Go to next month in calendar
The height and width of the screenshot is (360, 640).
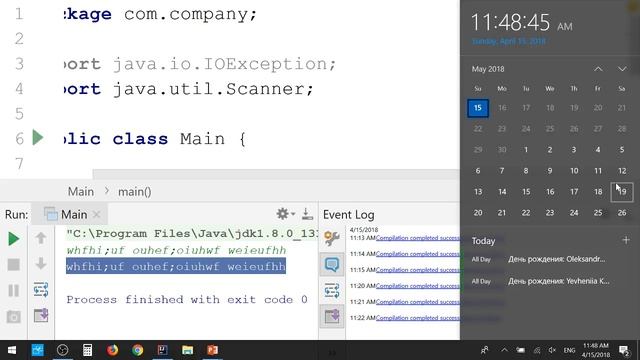point(622,69)
